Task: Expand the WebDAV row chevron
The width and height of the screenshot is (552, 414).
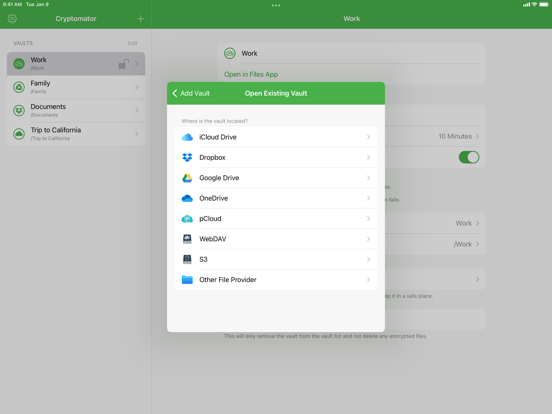Action: tap(368, 239)
